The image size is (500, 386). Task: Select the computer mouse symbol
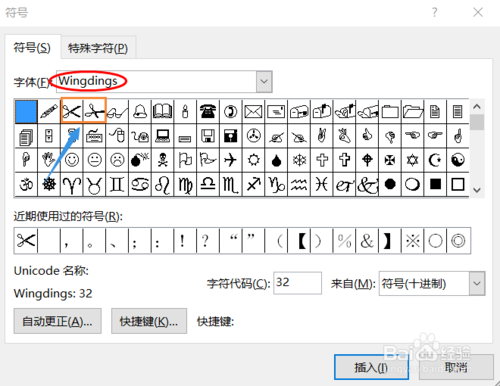(x=117, y=136)
